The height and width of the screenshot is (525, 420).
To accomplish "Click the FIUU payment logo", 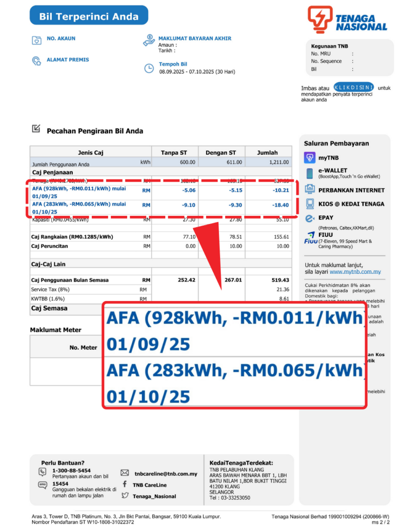I will 310,238.
